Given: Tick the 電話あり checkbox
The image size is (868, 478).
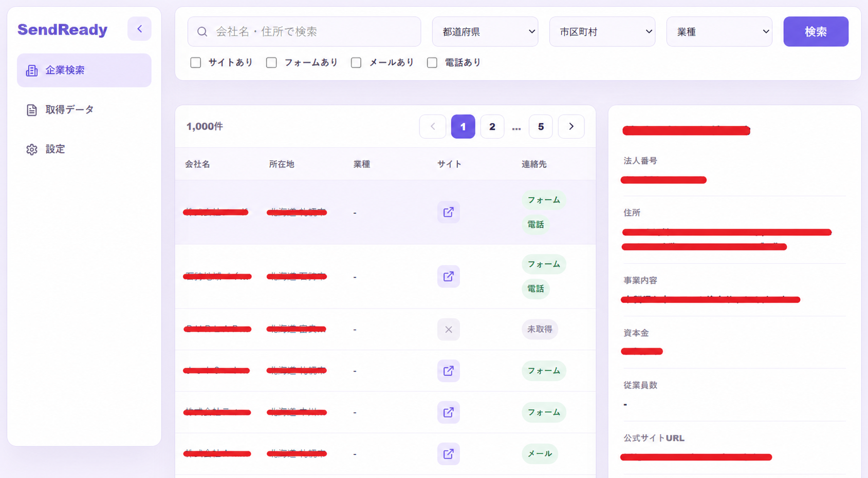Looking at the screenshot, I should pyautogui.click(x=432, y=63).
